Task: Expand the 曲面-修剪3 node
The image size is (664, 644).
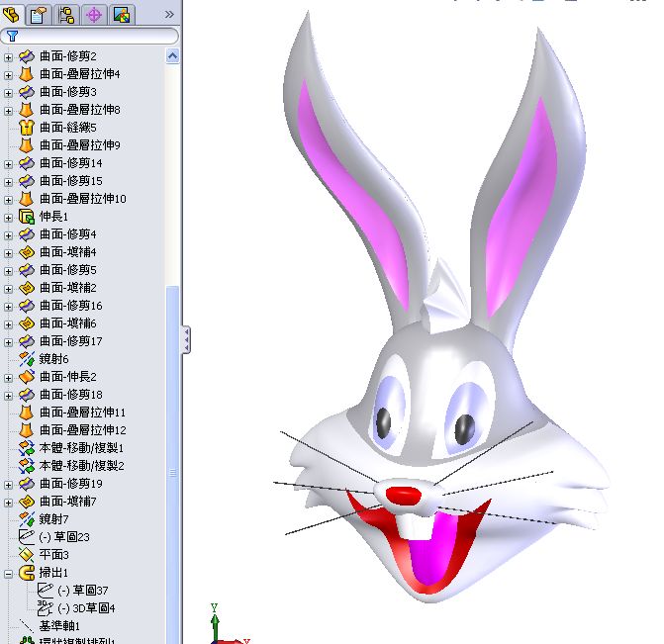Action: [8, 93]
